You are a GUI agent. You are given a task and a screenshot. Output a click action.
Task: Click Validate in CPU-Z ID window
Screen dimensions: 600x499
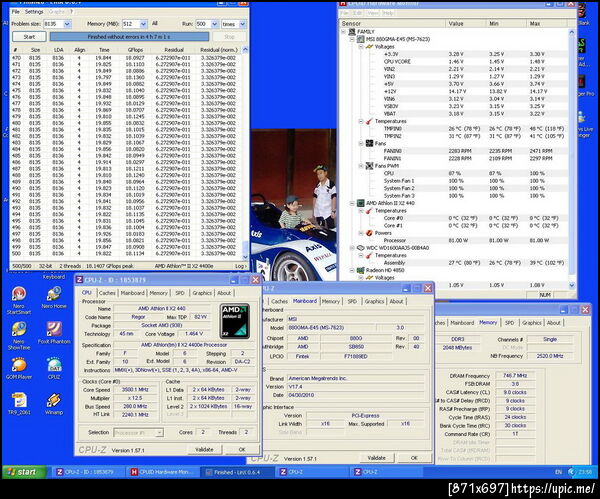click(x=204, y=450)
